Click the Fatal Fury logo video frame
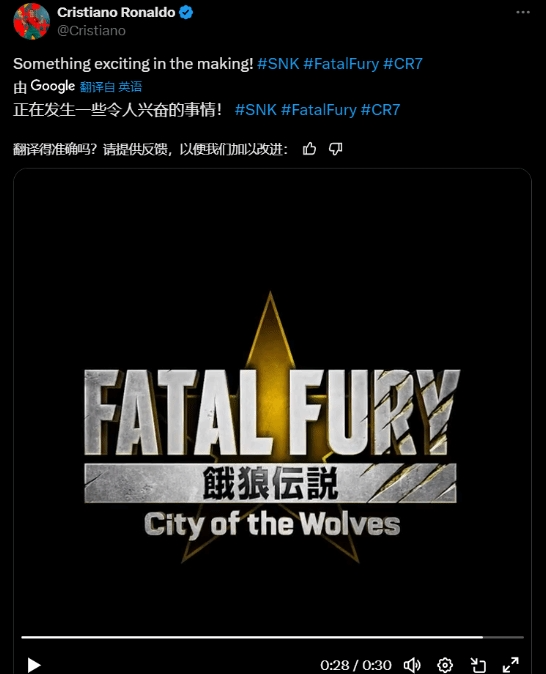The height and width of the screenshot is (674, 546). [x=272, y=426]
